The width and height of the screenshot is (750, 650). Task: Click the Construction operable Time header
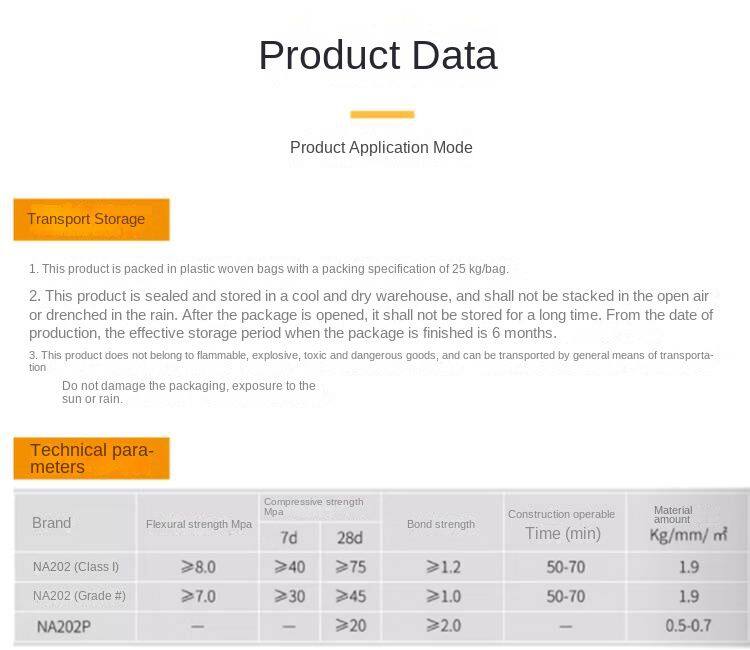click(x=562, y=524)
